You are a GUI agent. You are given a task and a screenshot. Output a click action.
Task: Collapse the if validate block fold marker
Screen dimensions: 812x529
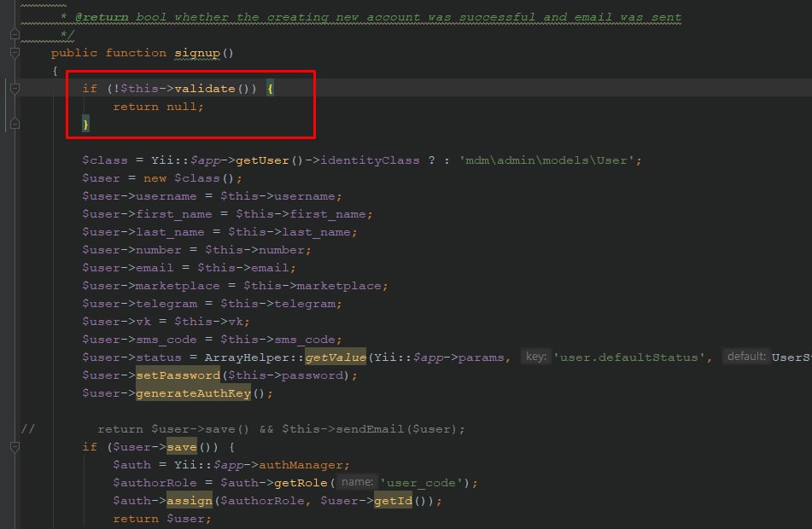point(15,89)
